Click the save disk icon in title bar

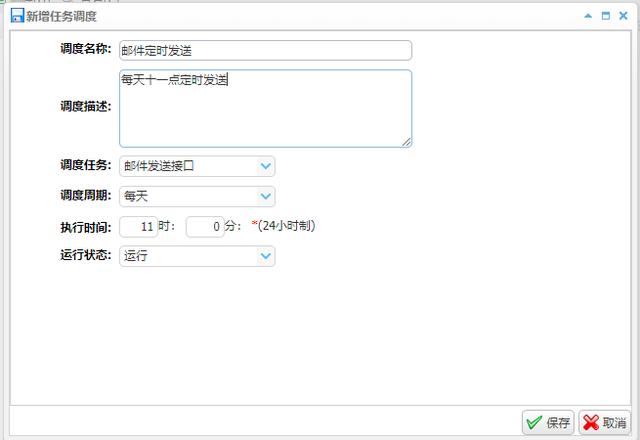click(x=17, y=16)
